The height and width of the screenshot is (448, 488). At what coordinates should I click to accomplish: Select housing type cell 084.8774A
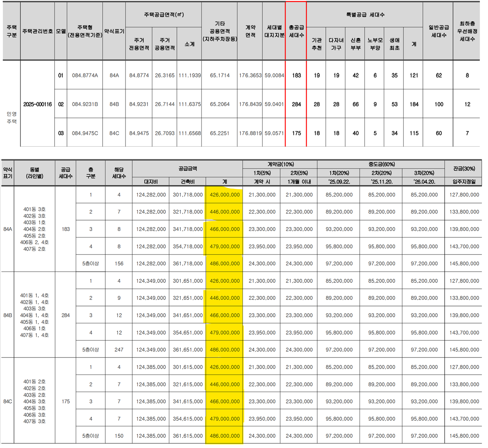[x=85, y=75]
